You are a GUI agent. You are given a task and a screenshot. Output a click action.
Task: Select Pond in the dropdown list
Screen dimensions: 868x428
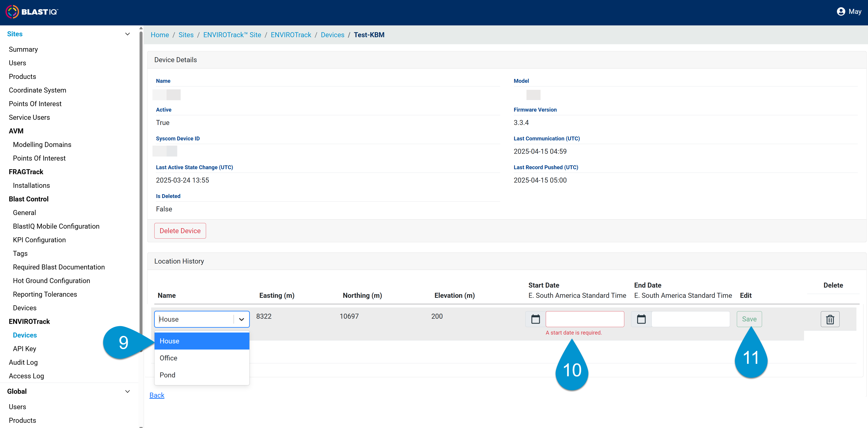pos(202,375)
